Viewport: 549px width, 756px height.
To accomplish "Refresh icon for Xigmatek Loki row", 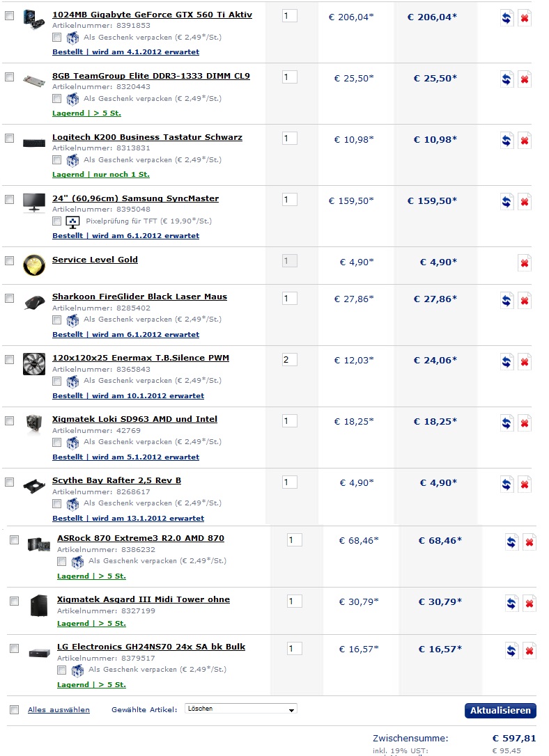I will [x=506, y=423].
